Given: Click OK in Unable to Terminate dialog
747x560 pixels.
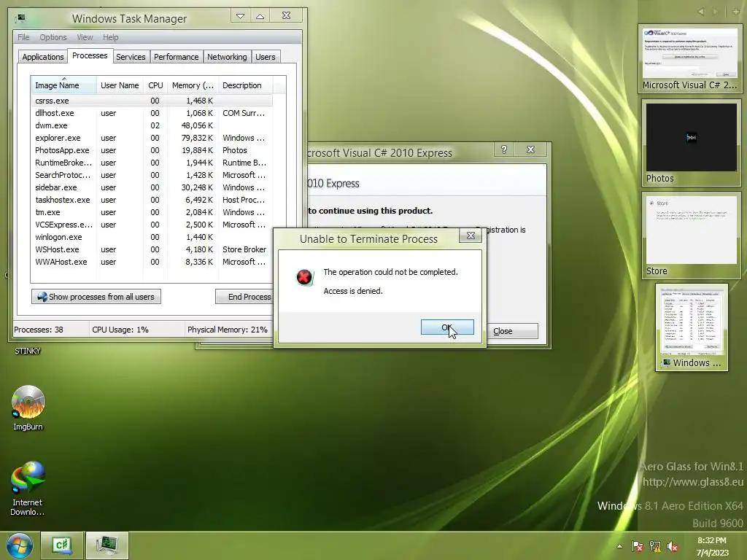Looking at the screenshot, I should tap(447, 327).
